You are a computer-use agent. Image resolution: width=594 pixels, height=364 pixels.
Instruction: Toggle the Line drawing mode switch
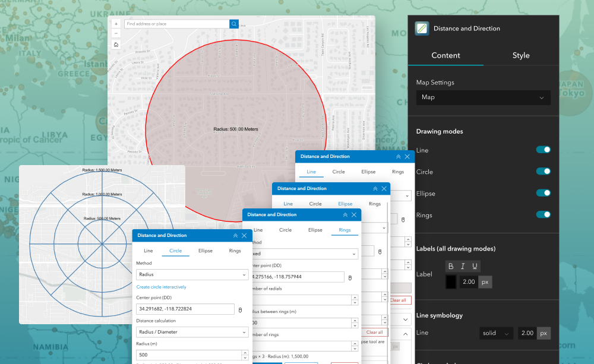pyautogui.click(x=544, y=150)
